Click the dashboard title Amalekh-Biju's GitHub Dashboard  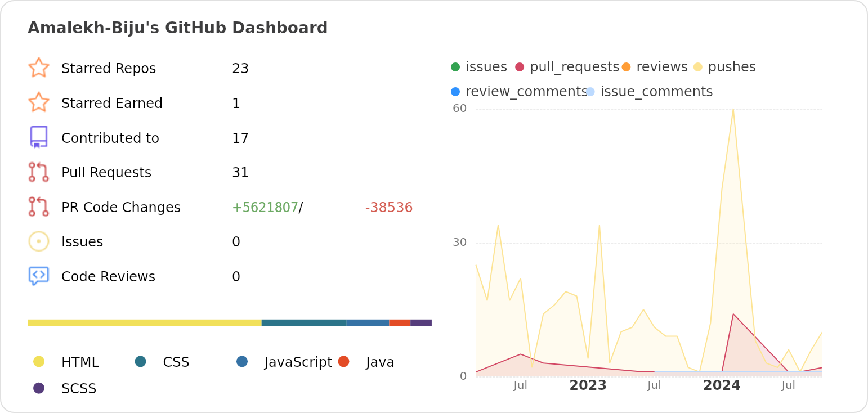coord(177,28)
